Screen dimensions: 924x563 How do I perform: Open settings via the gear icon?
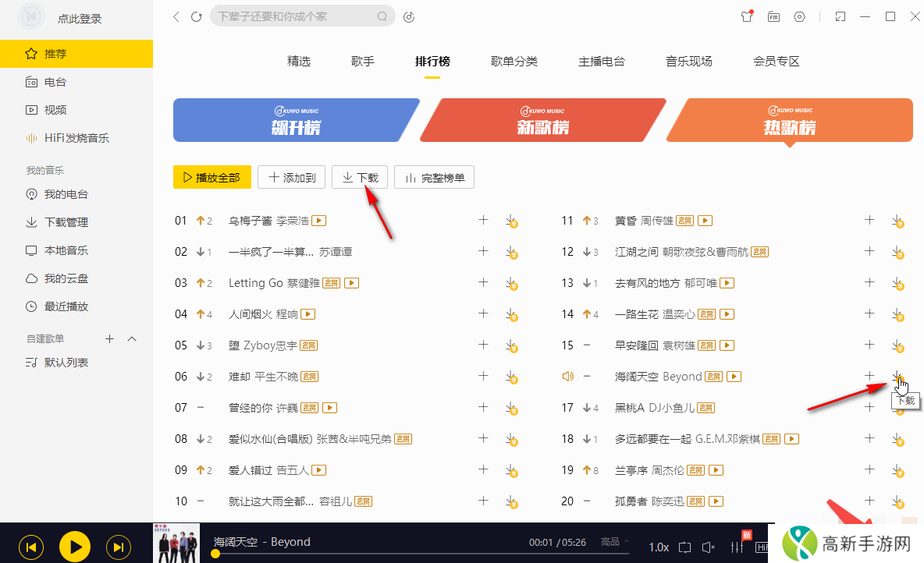pos(799,16)
